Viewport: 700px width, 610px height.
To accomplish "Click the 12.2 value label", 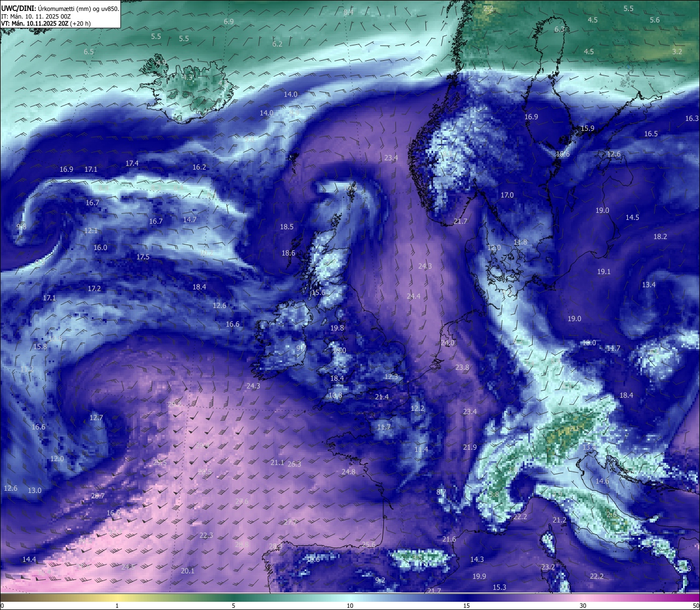I will [417, 408].
